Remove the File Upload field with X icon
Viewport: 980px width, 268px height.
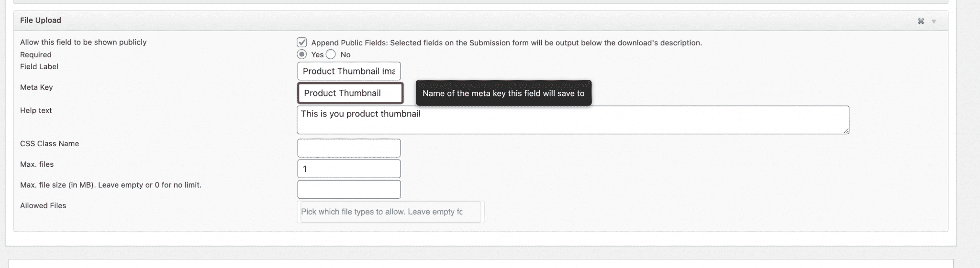pyautogui.click(x=921, y=21)
